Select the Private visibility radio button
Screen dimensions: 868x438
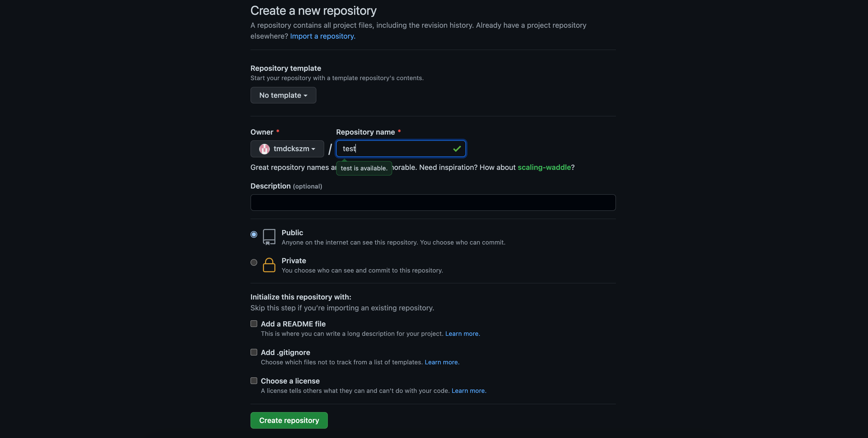(254, 262)
